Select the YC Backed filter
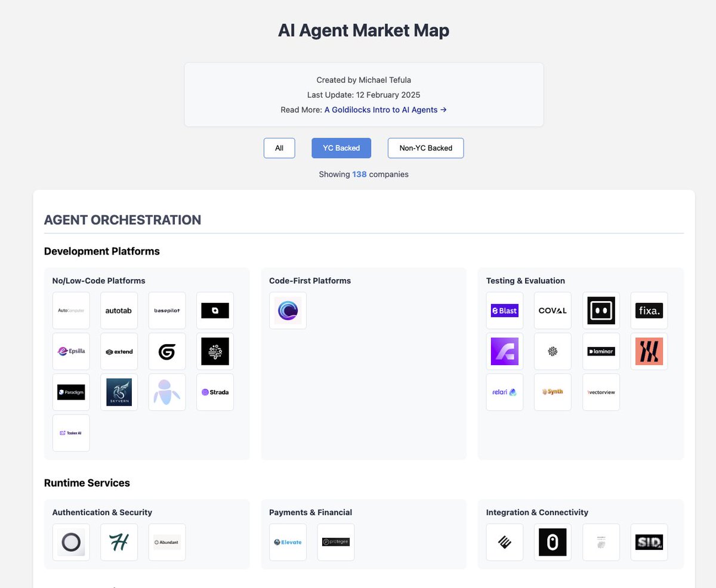 coord(341,148)
